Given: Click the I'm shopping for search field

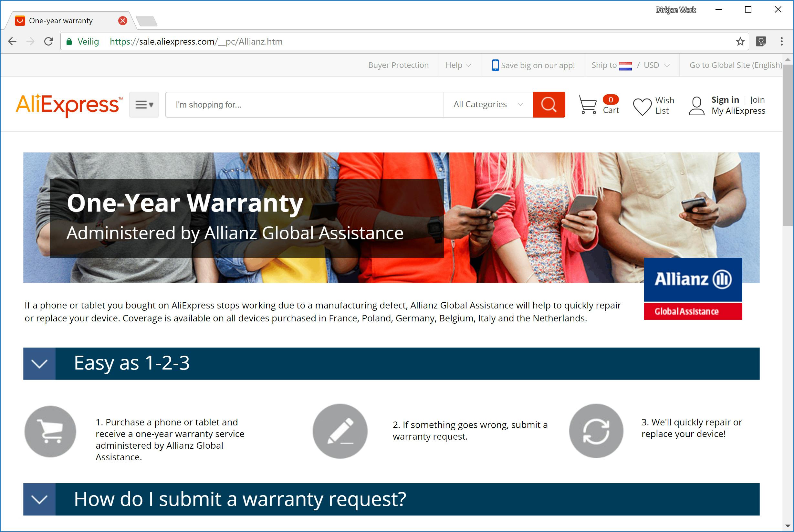Looking at the screenshot, I should [304, 105].
